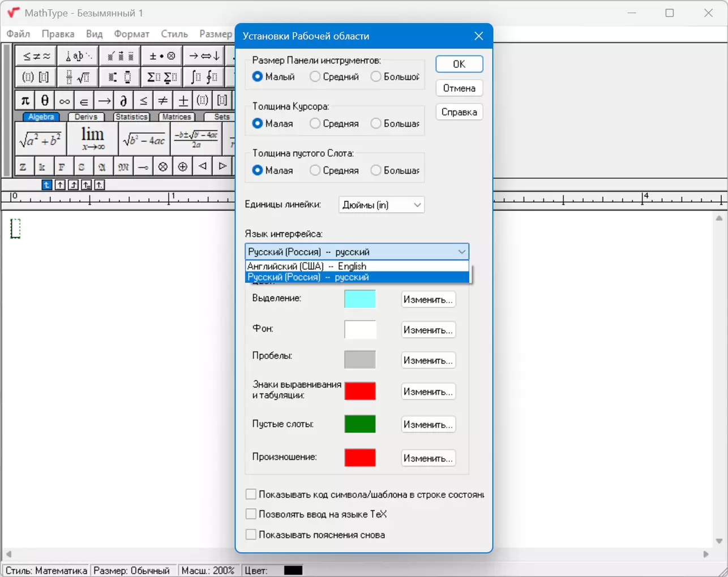728x577 pixels.
Task: Click the pi symbol in the toolbar
Action: click(x=25, y=101)
